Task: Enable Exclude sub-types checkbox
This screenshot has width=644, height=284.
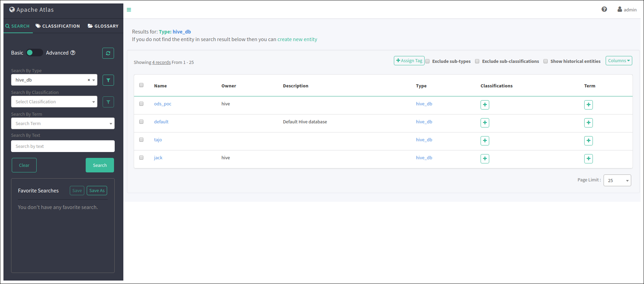Action: pyautogui.click(x=427, y=61)
